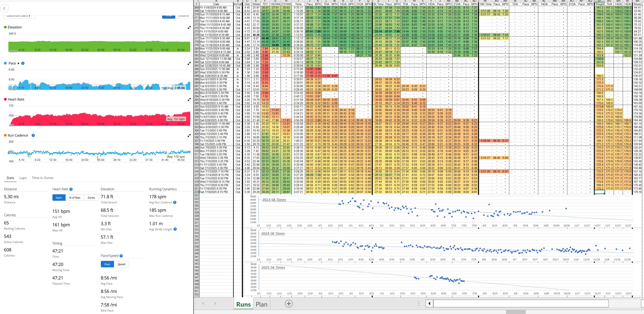This screenshot has width=644, height=314.
Task: Add a new sheet in Excel
Action: 289,304
